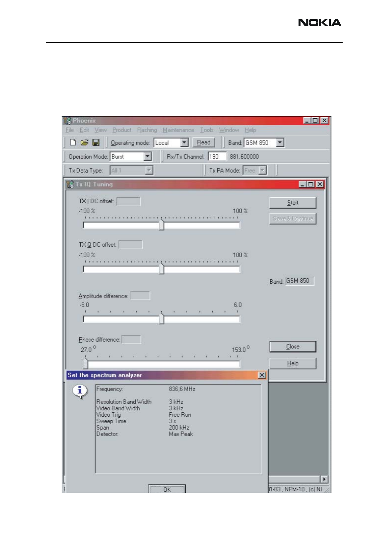
Task: Click the TX Q DC offset slider handle
Action: [x=161, y=268]
